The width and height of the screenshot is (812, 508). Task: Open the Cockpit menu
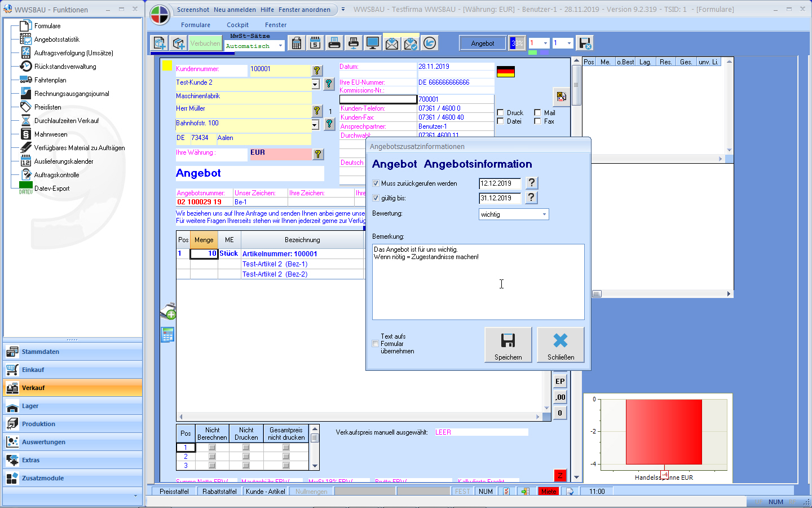(237, 25)
